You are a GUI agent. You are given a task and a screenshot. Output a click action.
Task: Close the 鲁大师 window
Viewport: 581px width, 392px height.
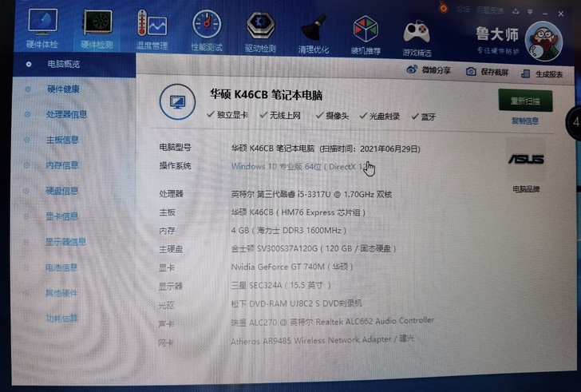[560, 14]
